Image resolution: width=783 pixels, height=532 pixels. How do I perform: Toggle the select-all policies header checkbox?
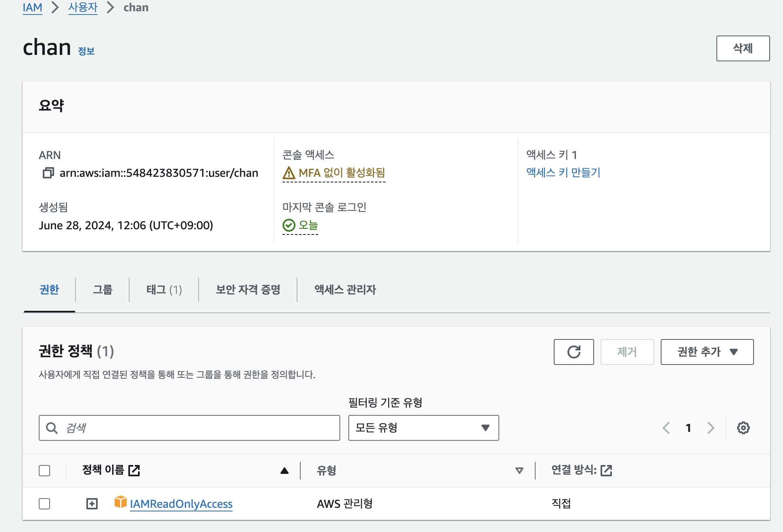(x=44, y=471)
